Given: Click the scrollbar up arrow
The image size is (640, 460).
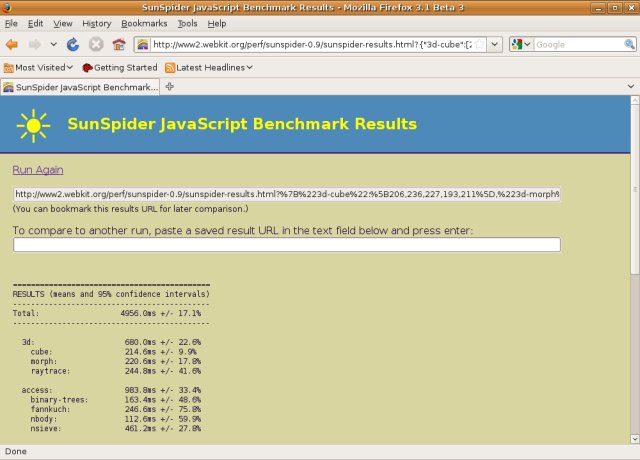Looking at the screenshot, I should [635, 100].
